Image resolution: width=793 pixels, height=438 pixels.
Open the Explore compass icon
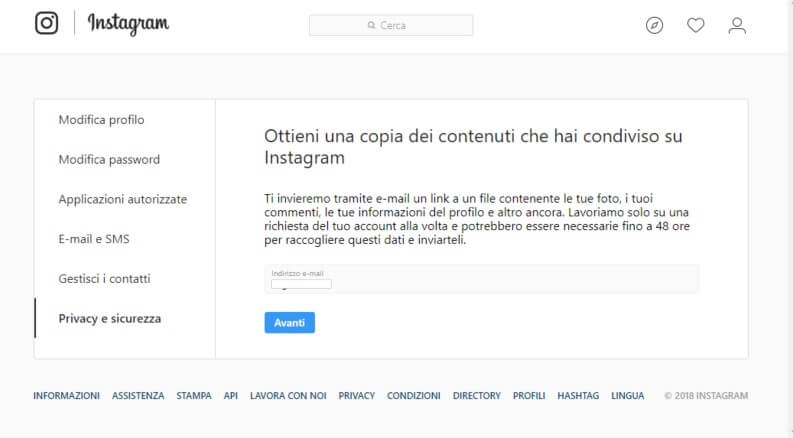(x=654, y=25)
